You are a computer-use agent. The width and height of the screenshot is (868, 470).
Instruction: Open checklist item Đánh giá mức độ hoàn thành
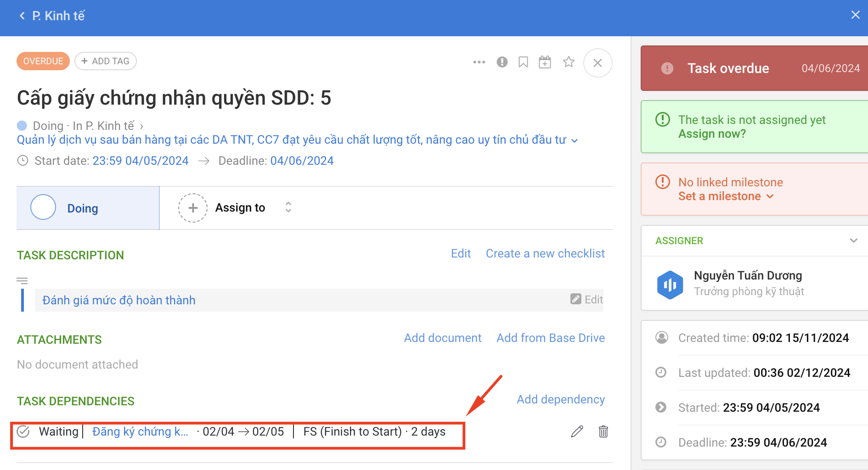click(x=119, y=300)
